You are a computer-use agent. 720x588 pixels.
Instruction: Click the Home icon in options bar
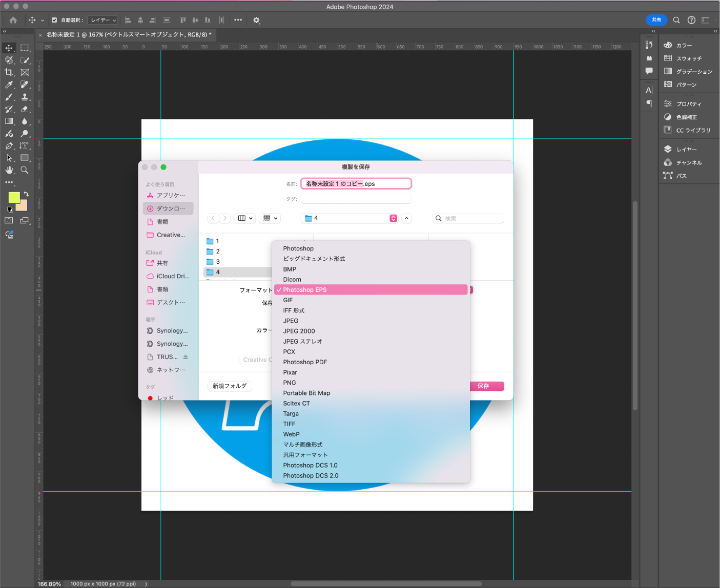click(13, 20)
